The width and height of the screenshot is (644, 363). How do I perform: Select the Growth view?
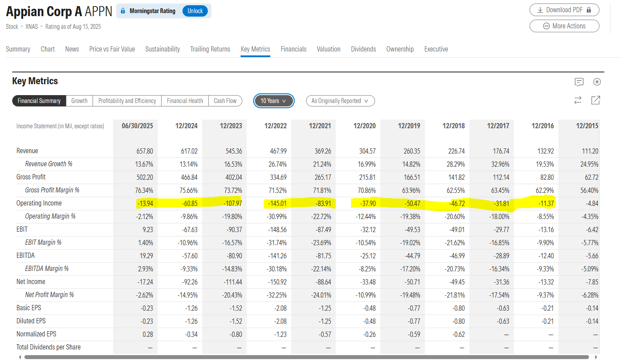tap(79, 101)
